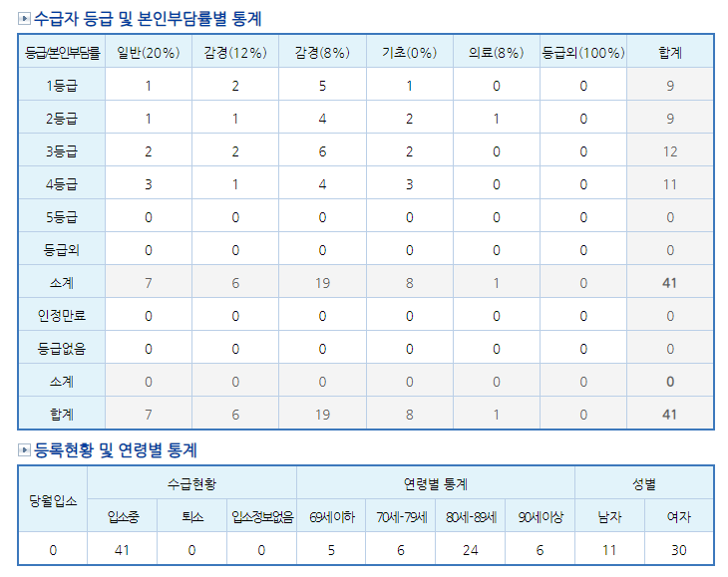
Task: Select the 3등급 row label
Action: (62, 151)
